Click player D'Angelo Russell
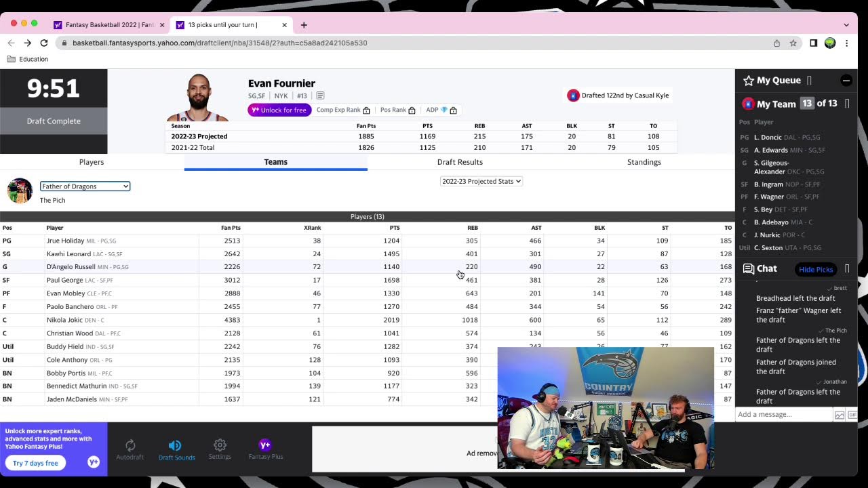Viewport: 868px width, 488px height. tap(71, 267)
